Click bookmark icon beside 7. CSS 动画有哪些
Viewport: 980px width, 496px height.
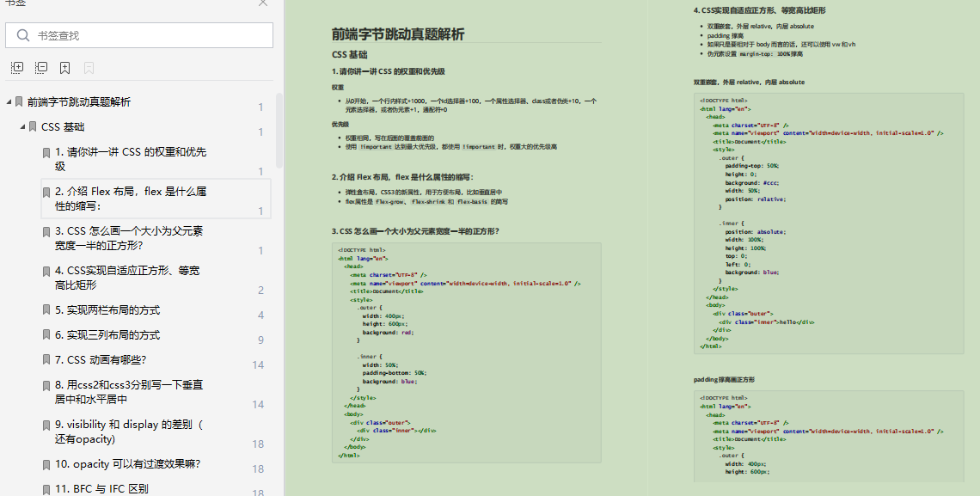[46, 360]
